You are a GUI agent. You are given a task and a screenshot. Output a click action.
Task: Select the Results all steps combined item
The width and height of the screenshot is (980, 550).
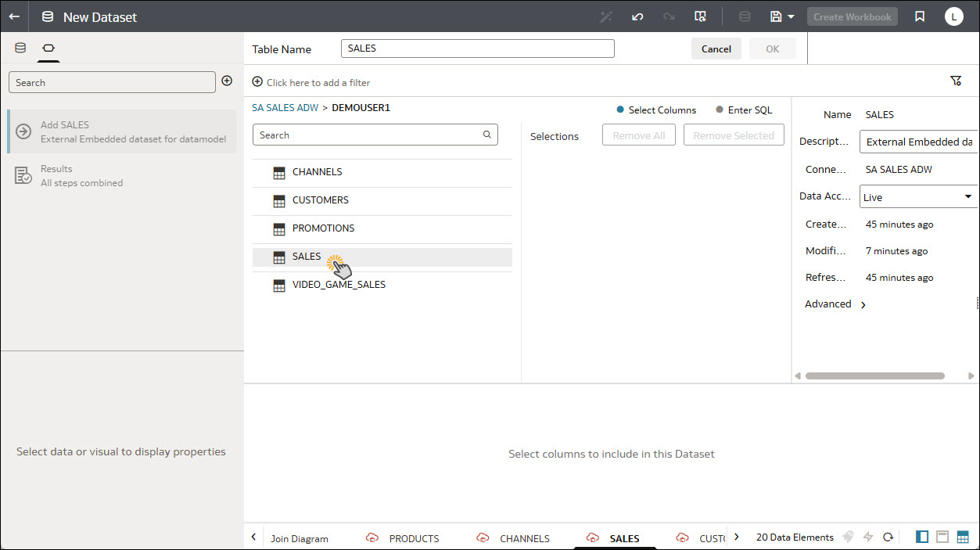pyautogui.click(x=122, y=175)
